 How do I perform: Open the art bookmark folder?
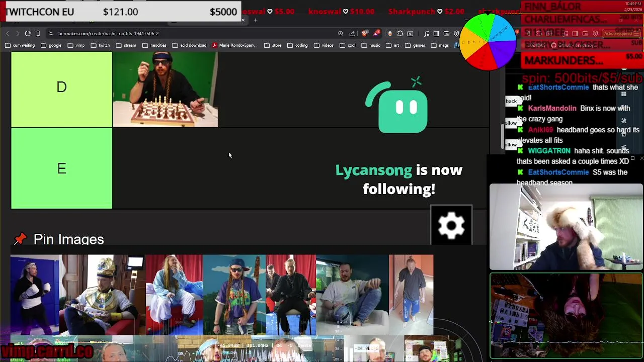coord(393,45)
